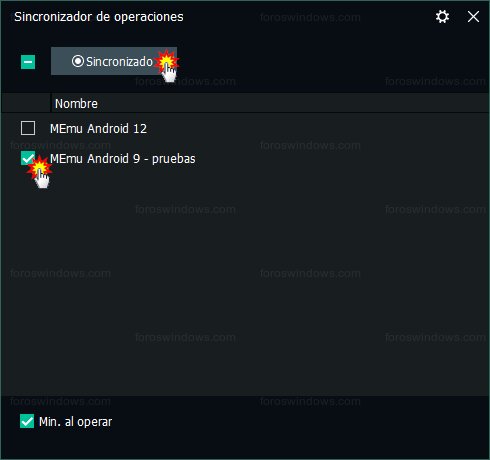Click the Min. al operar label text
The width and height of the screenshot is (490, 460).
tap(75, 422)
